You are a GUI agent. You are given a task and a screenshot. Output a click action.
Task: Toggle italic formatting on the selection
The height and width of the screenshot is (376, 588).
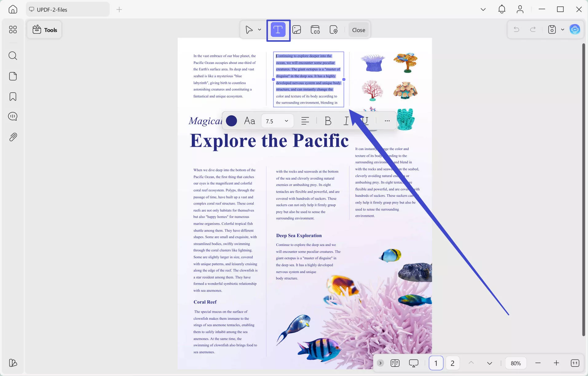[x=346, y=121]
